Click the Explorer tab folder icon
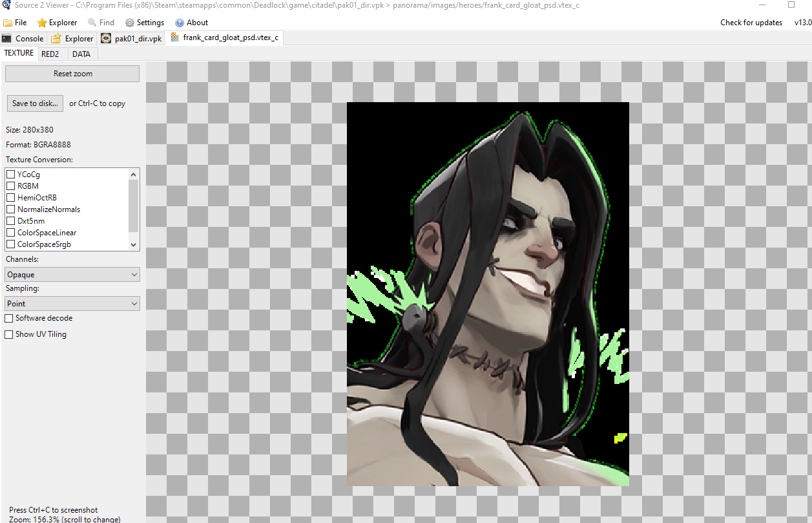The width and height of the screenshot is (812, 523). (56, 39)
